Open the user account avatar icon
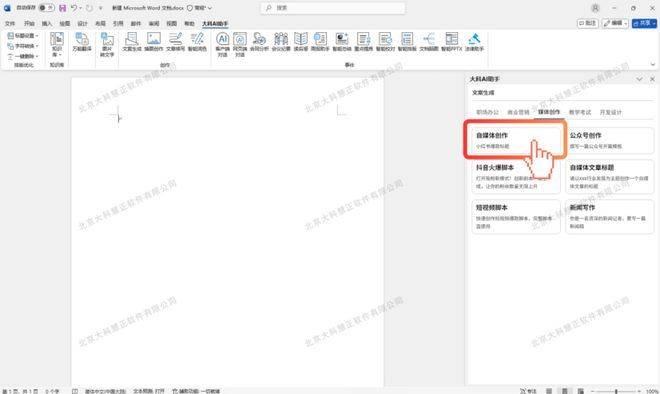This screenshot has width=660, height=394. pos(595,8)
